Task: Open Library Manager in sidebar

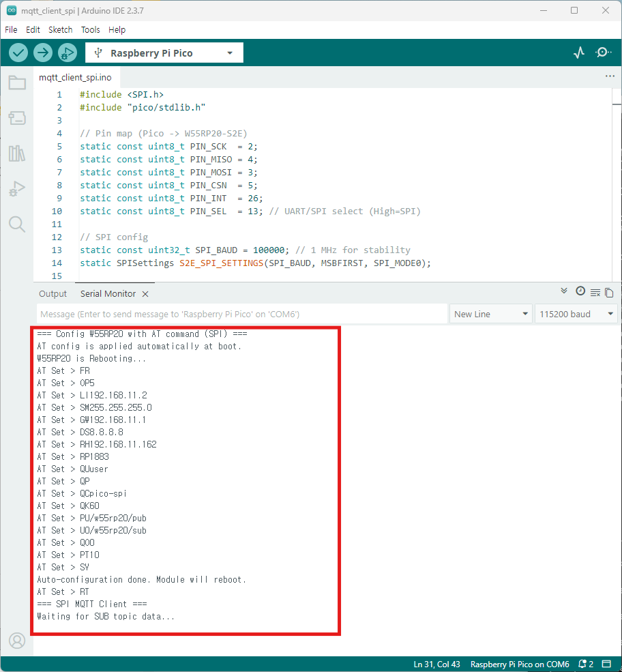Action: click(17, 154)
